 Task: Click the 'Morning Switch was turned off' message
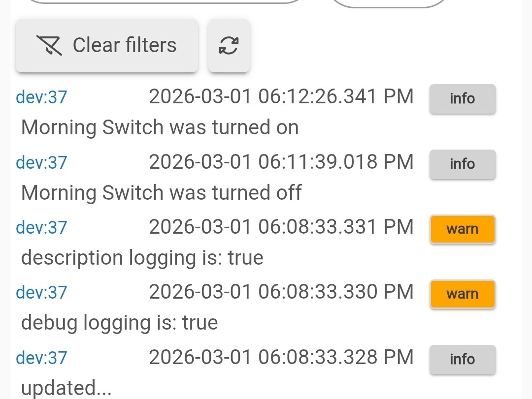(x=161, y=192)
